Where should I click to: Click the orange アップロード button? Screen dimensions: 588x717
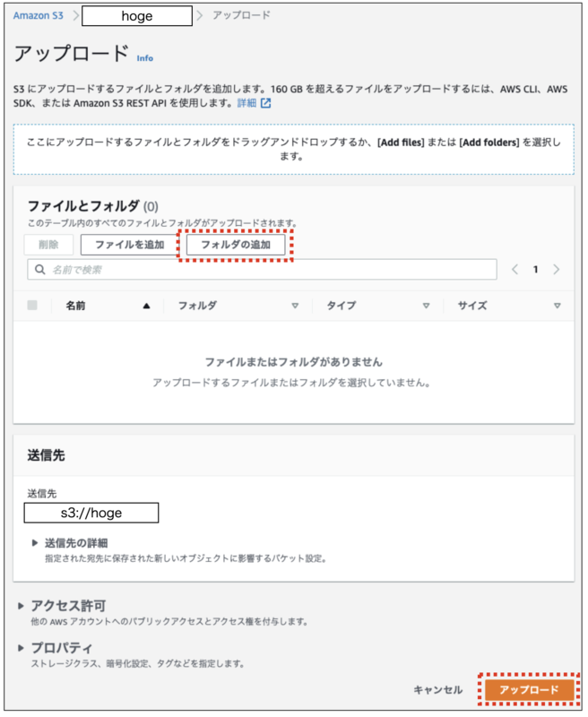click(529, 689)
